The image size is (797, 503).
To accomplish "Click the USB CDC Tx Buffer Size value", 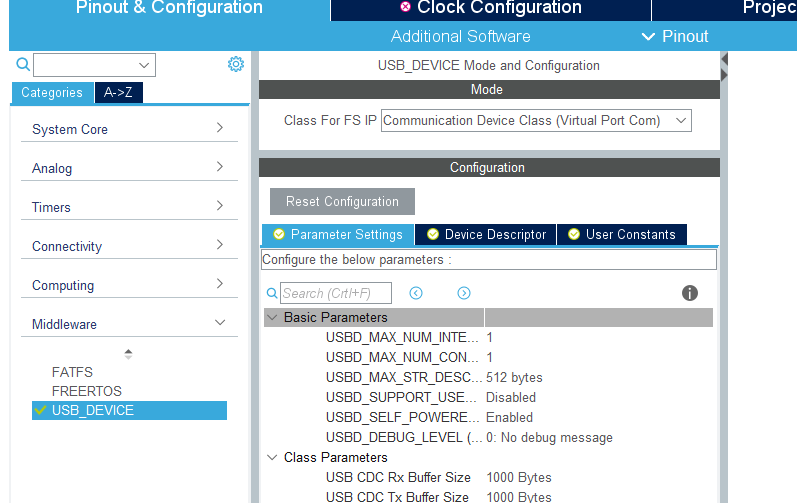I will coord(519,496).
